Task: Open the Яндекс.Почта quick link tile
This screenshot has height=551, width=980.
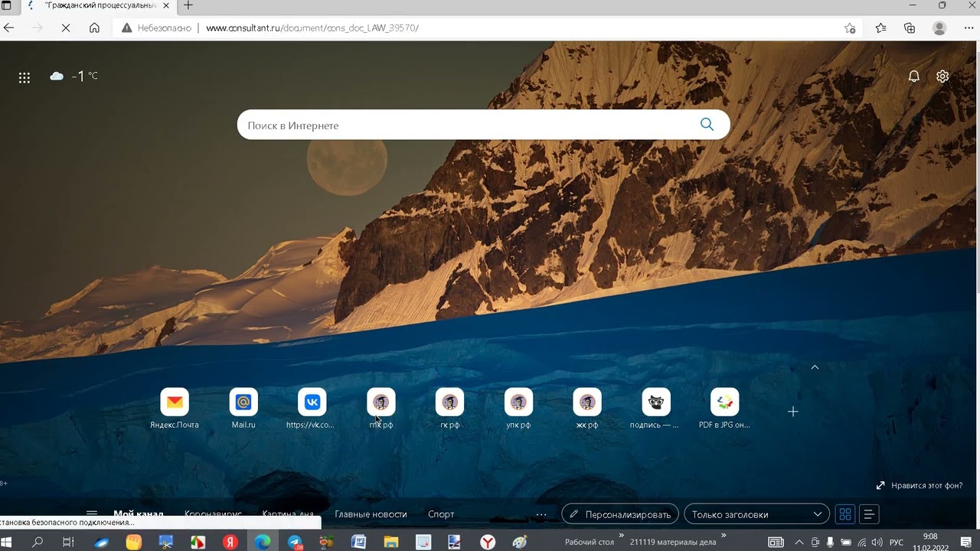Action: pyautogui.click(x=175, y=409)
